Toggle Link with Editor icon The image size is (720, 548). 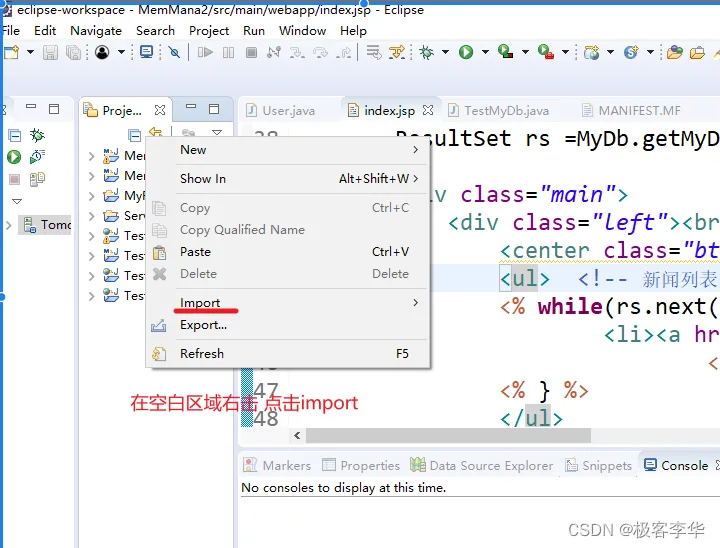click(156, 133)
